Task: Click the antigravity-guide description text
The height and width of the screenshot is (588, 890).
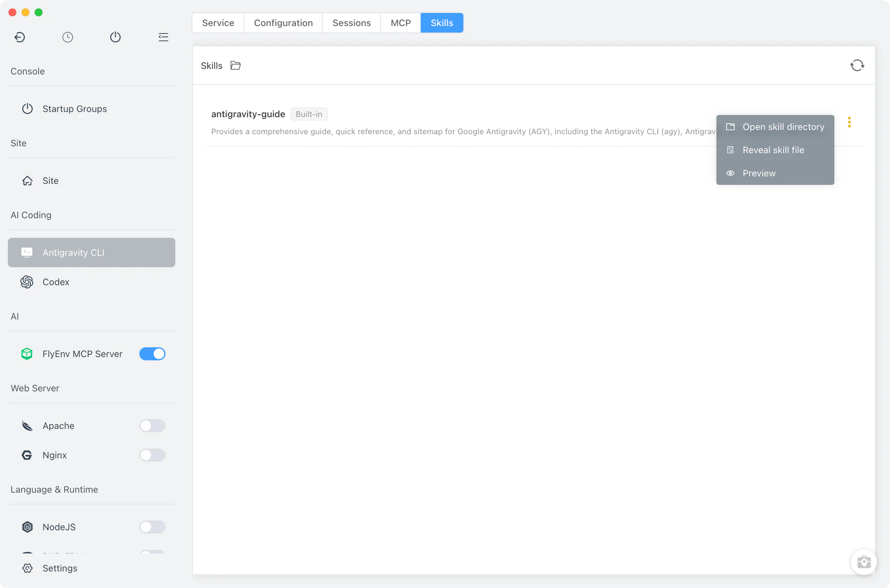Action: click(x=464, y=132)
